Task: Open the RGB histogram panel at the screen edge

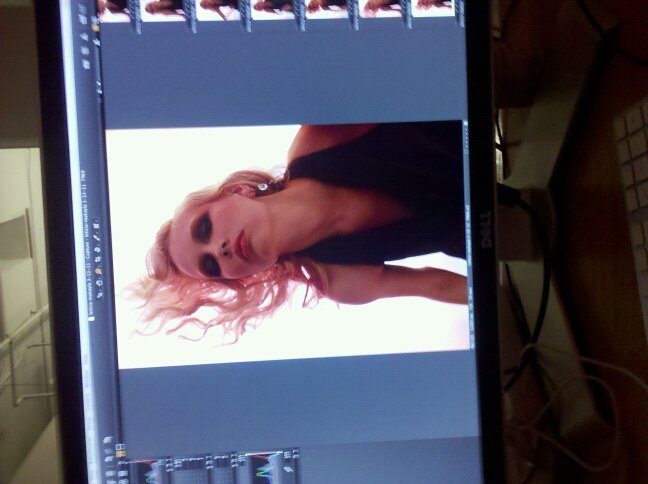Action: click(151, 472)
